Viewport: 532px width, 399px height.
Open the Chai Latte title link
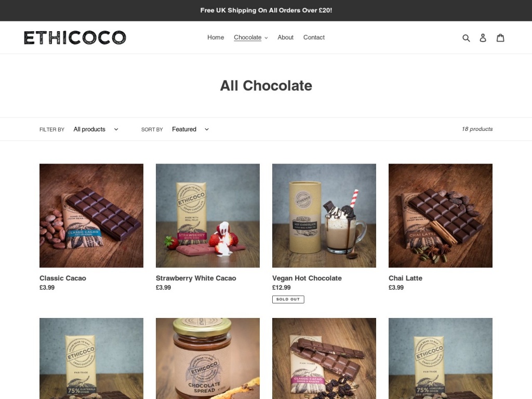[x=405, y=278]
